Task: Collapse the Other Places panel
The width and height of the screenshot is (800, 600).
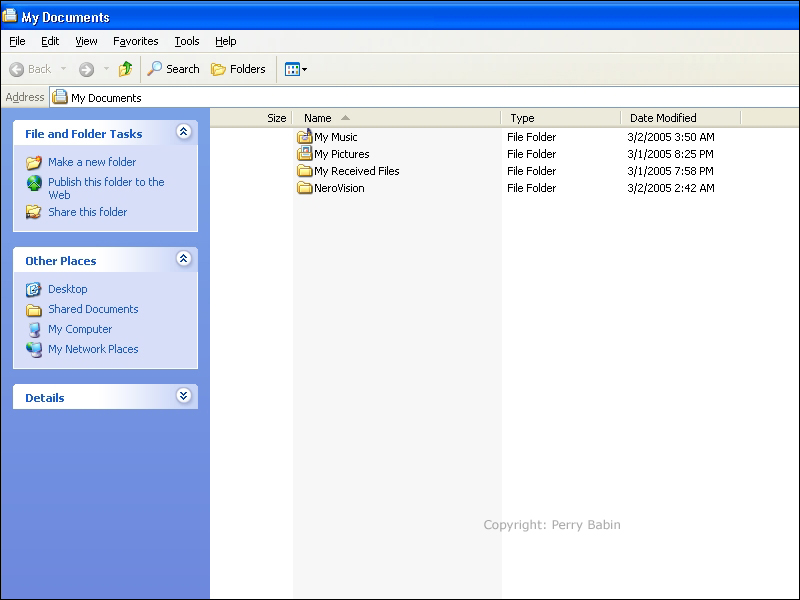Action: (x=184, y=259)
